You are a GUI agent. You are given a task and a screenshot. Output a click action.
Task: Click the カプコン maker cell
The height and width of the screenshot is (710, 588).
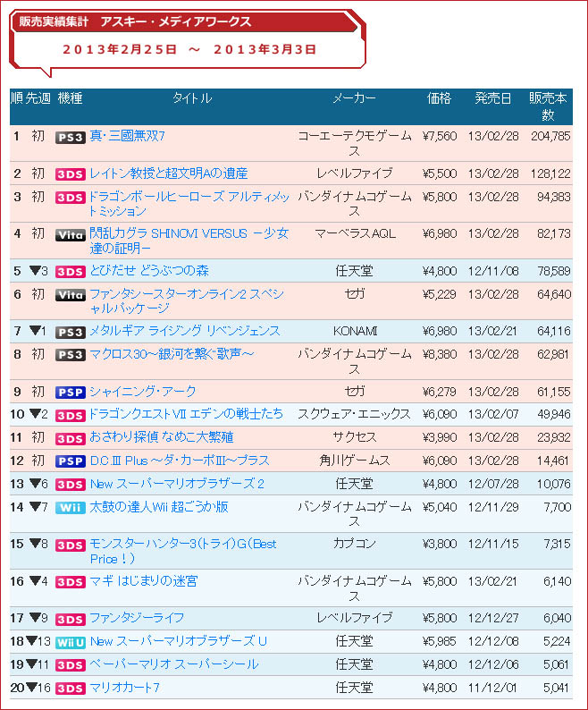(x=355, y=544)
